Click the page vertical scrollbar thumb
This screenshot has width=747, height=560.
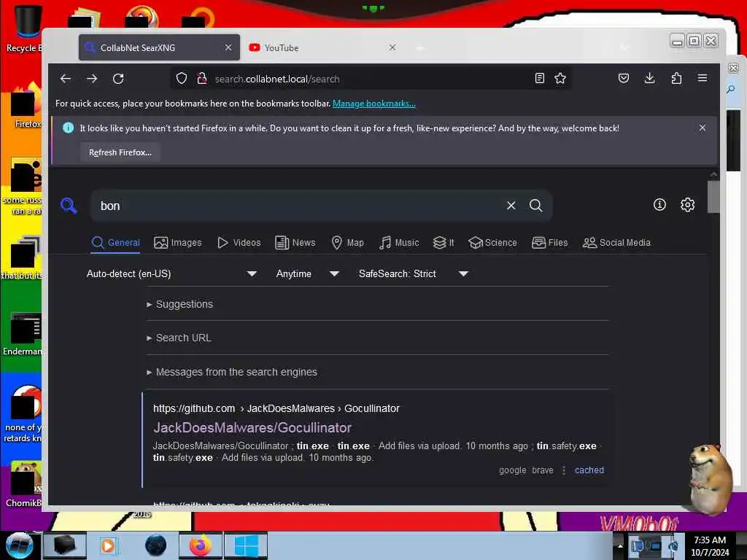click(x=713, y=197)
